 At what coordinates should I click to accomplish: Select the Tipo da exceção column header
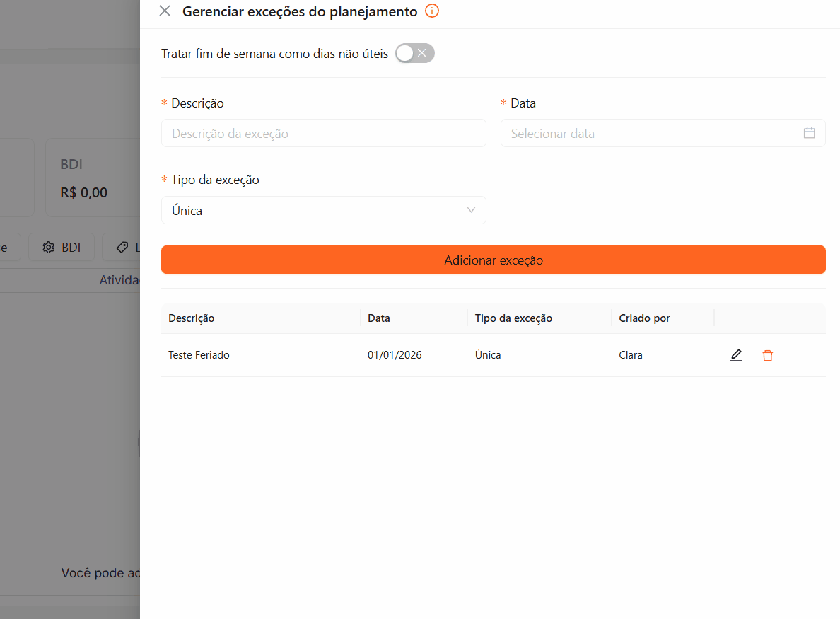pyautogui.click(x=513, y=318)
